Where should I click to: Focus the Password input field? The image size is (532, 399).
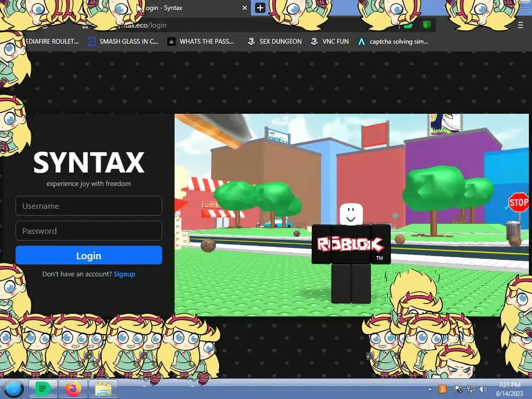coord(88,231)
